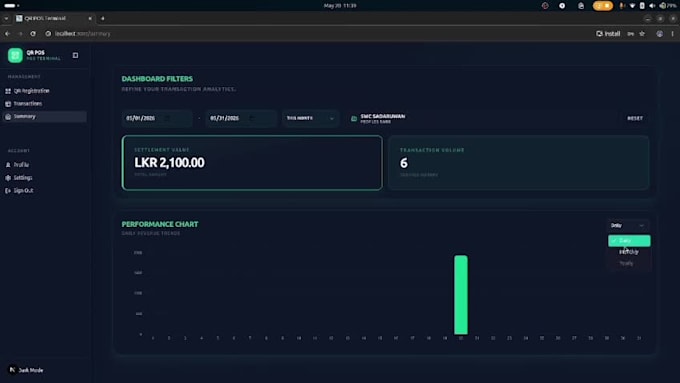The image size is (680, 383).
Task: Click the Summary sidebar icon
Action: (8, 117)
